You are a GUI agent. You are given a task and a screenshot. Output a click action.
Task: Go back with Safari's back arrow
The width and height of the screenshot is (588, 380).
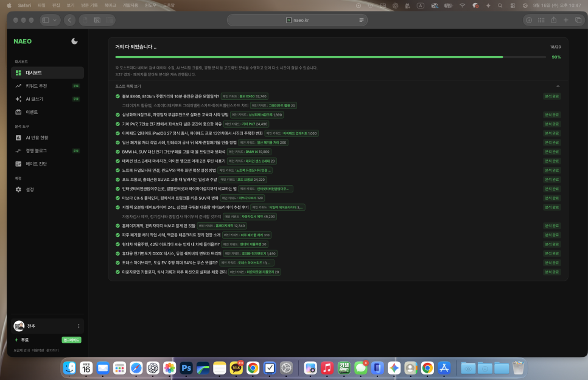point(70,20)
